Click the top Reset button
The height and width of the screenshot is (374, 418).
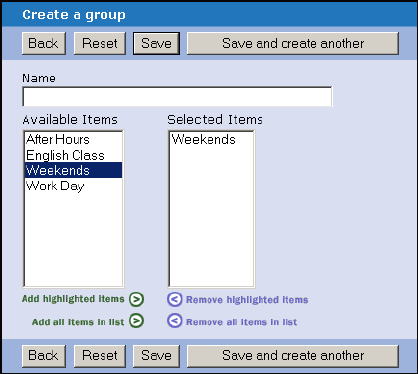click(100, 43)
